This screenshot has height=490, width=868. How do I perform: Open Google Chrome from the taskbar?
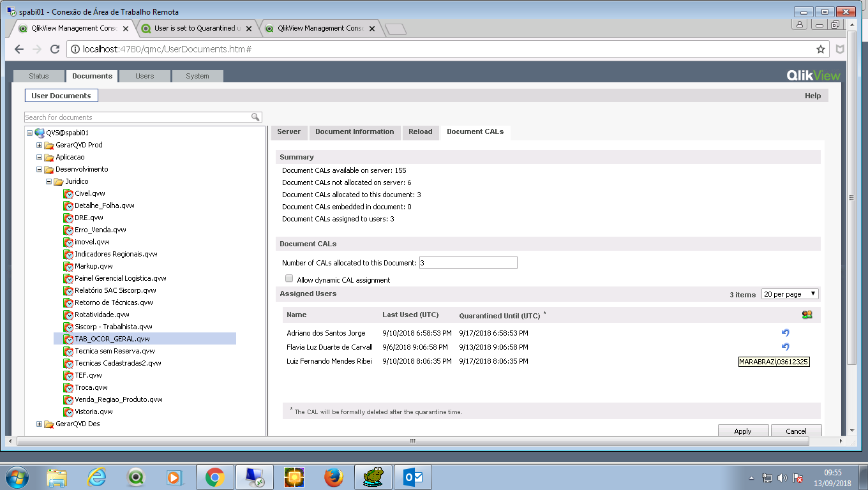214,477
